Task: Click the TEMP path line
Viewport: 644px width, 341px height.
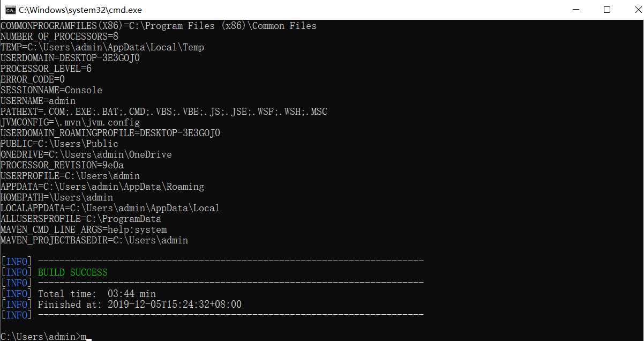Action: coord(102,47)
